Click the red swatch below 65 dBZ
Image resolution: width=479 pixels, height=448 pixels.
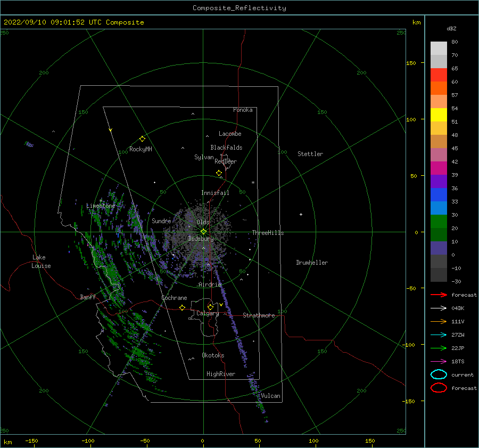[x=439, y=75]
